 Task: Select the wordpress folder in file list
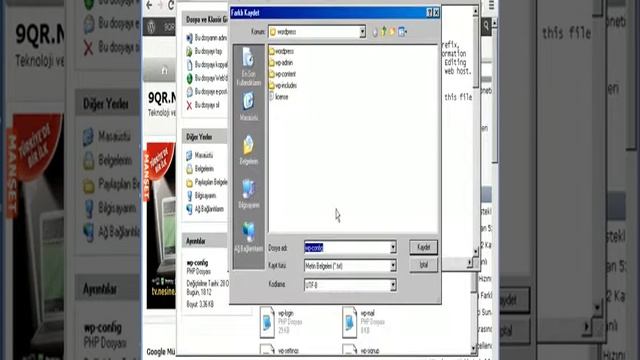point(282,51)
